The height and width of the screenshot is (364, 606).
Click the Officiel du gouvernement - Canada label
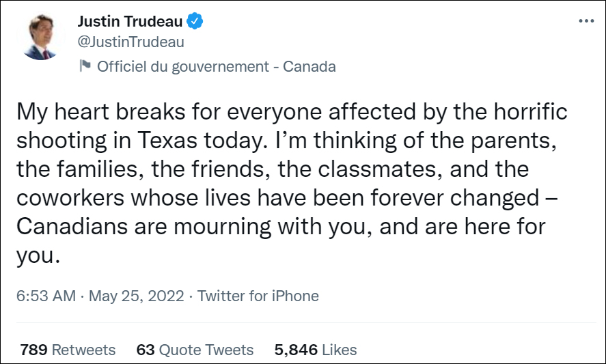click(x=216, y=67)
